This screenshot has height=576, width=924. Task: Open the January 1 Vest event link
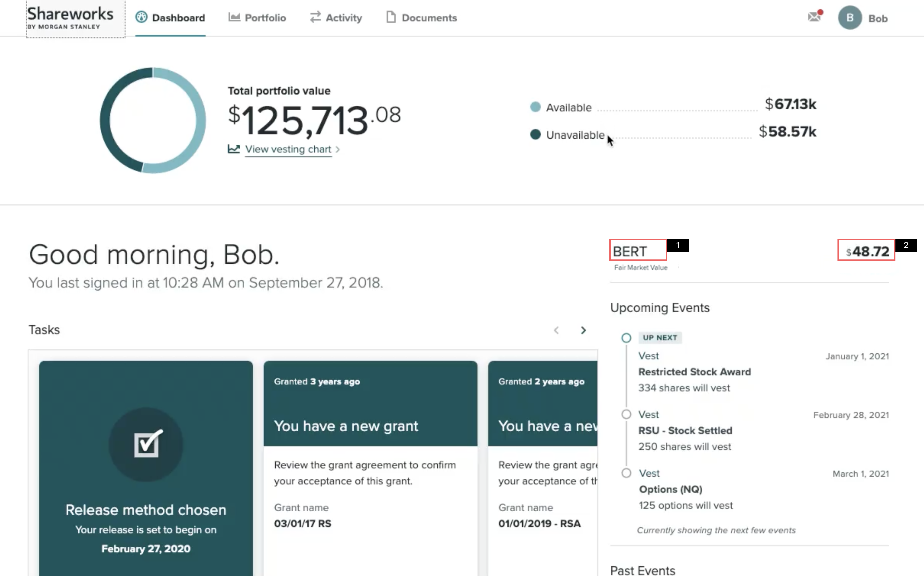click(x=648, y=356)
